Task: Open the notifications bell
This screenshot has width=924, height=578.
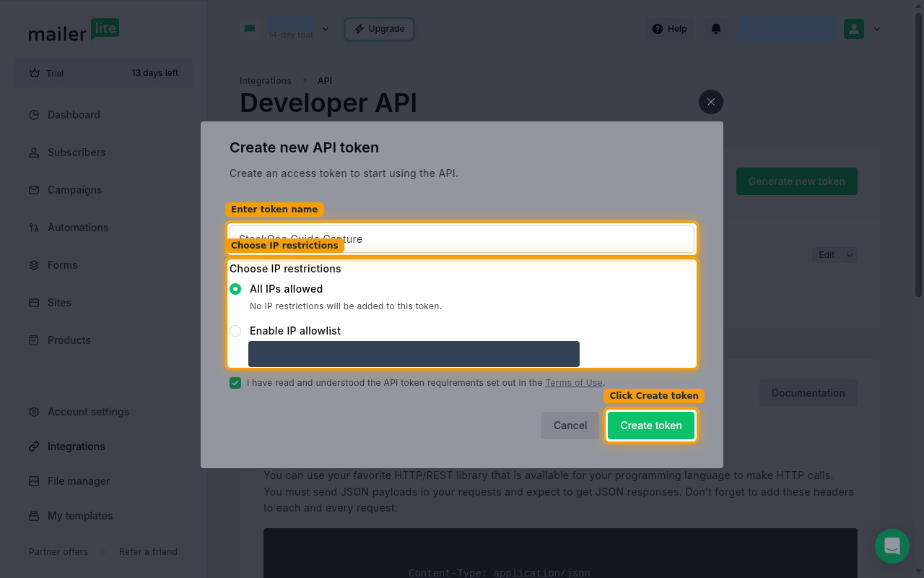Action: coord(716,29)
